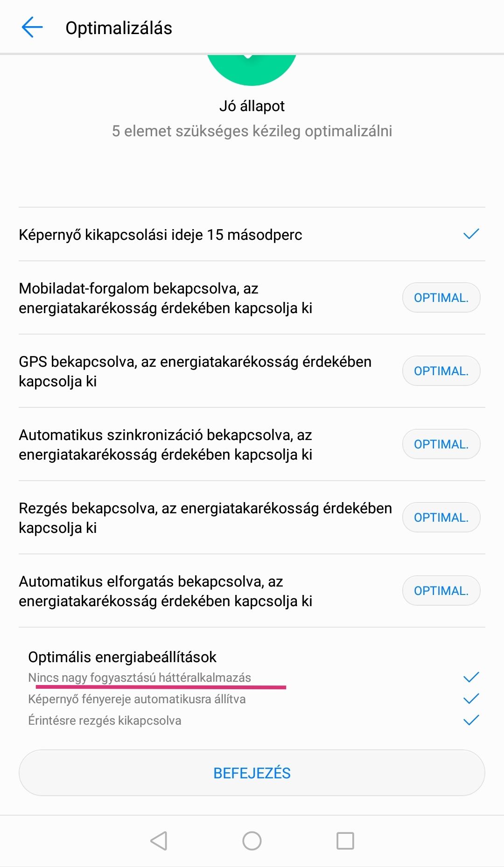504x867 pixels.
Task: Tap the Android back navigation triangle
Action: click(x=159, y=841)
